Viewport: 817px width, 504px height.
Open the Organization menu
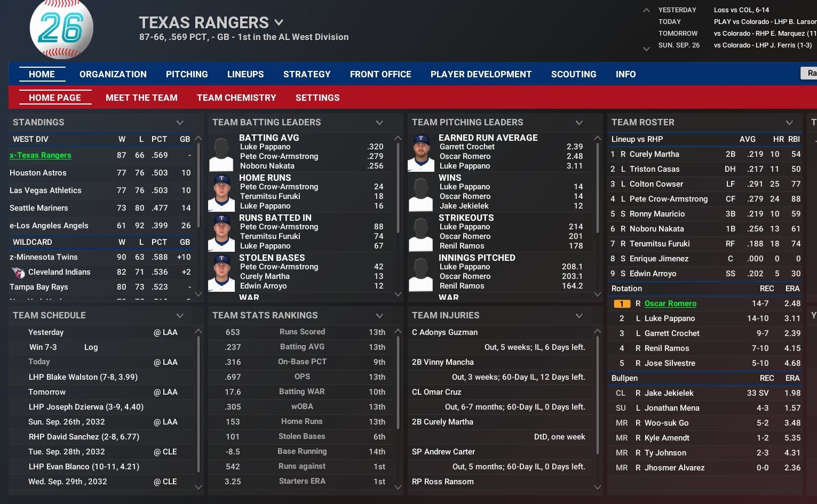113,74
